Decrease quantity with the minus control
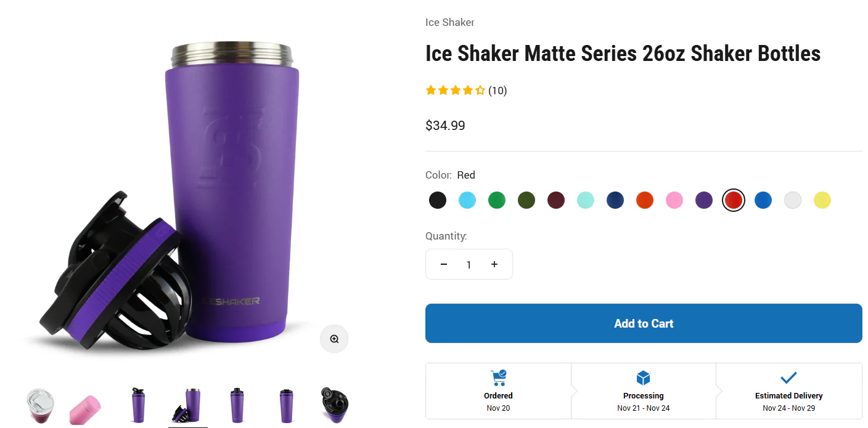 coord(444,264)
